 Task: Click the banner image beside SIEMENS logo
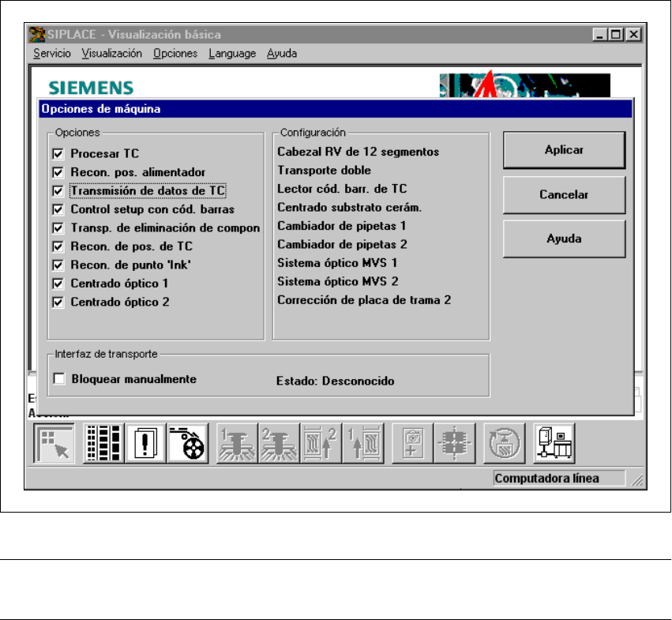525,85
